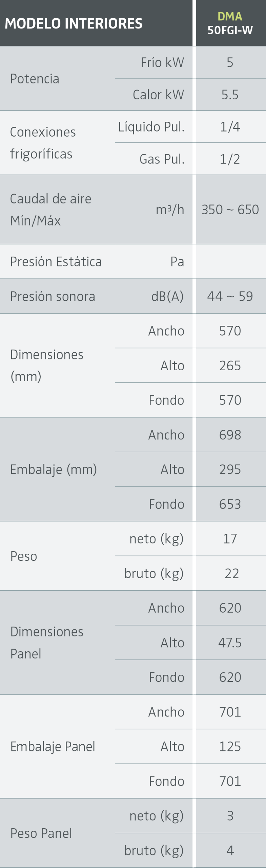Click the Potencia row label
The width and height of the screenshot is (266, 868).
[x=35, y=79]
